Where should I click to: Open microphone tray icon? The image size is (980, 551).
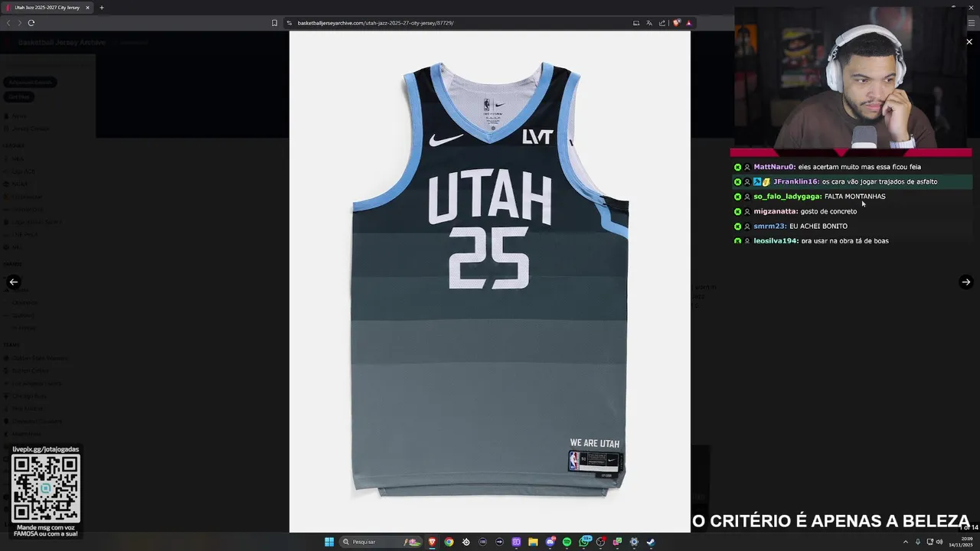pos(918,542)
